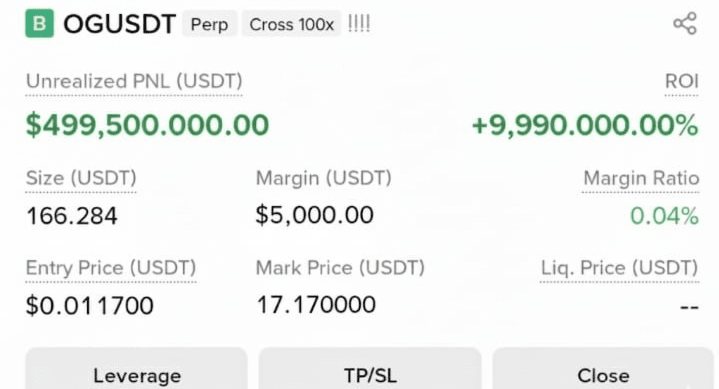Select the Perp tag
Image resolution: width=719 pixels, height=389 pixels.
point(210,24)
